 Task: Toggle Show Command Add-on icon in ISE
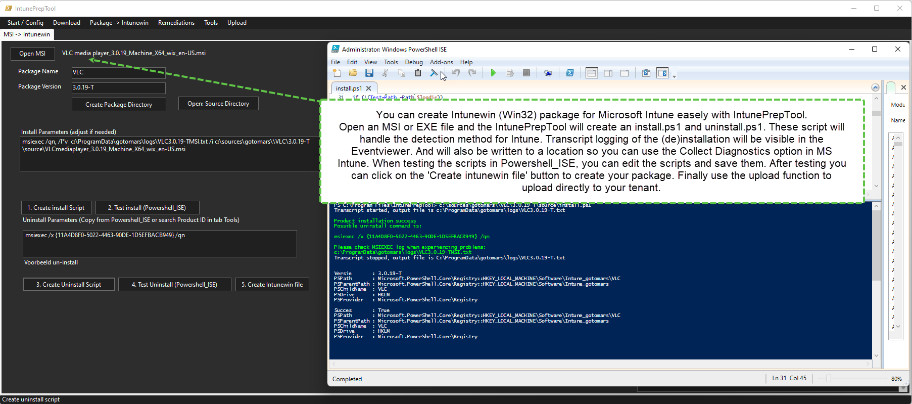(662, 73)
